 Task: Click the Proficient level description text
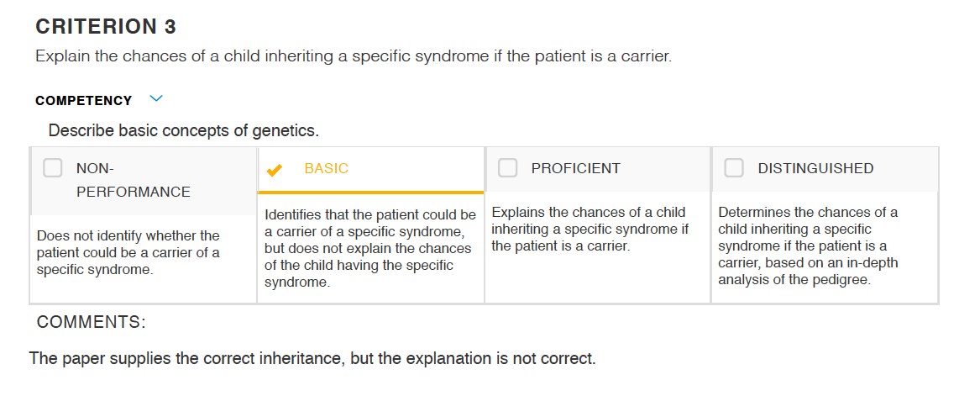(590, 229)
